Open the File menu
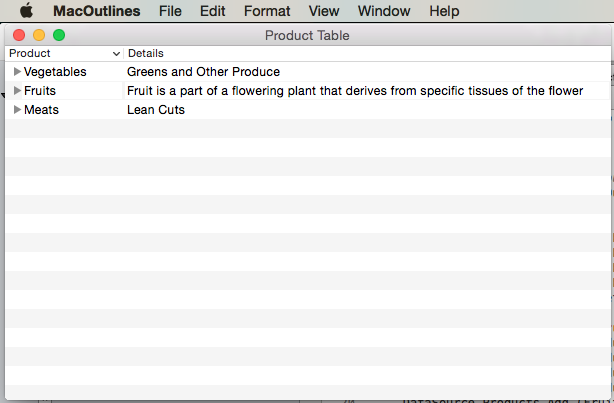614x403 pixels. [x=170, y=11]
